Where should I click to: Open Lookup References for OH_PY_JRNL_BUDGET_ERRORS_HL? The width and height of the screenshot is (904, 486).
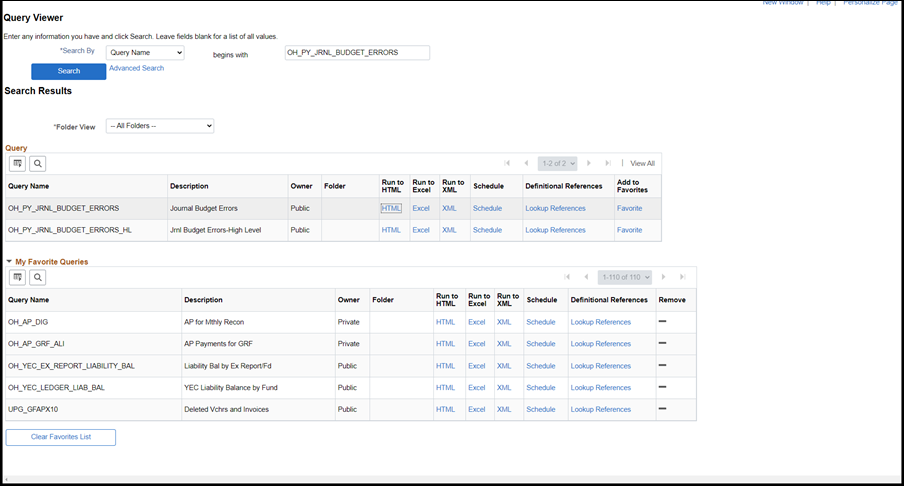(x=555, y=230)
